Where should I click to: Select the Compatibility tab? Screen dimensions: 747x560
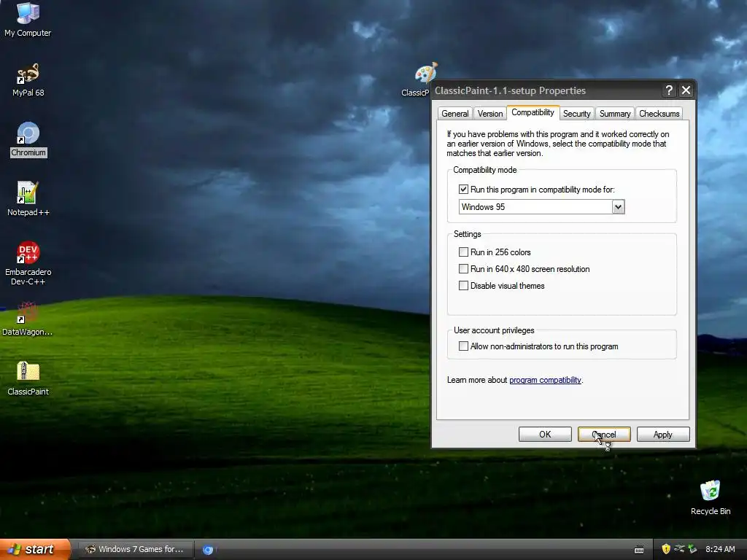533,112
